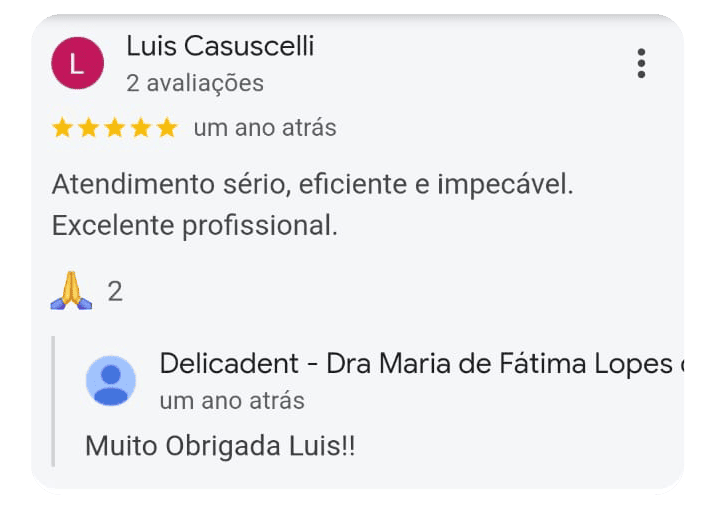Click the Delicadent - Dra Maria owner name
This screenshot has width=717, height=509.
click(421, 364)
